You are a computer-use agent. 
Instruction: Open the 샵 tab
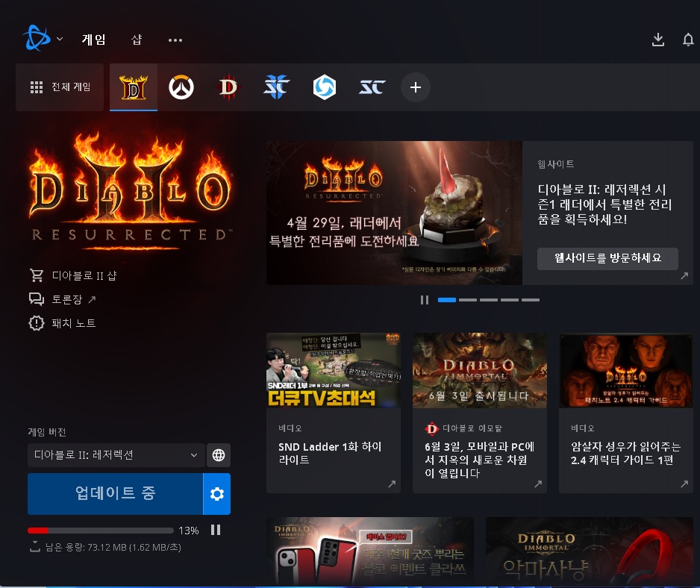pos(137,40)
